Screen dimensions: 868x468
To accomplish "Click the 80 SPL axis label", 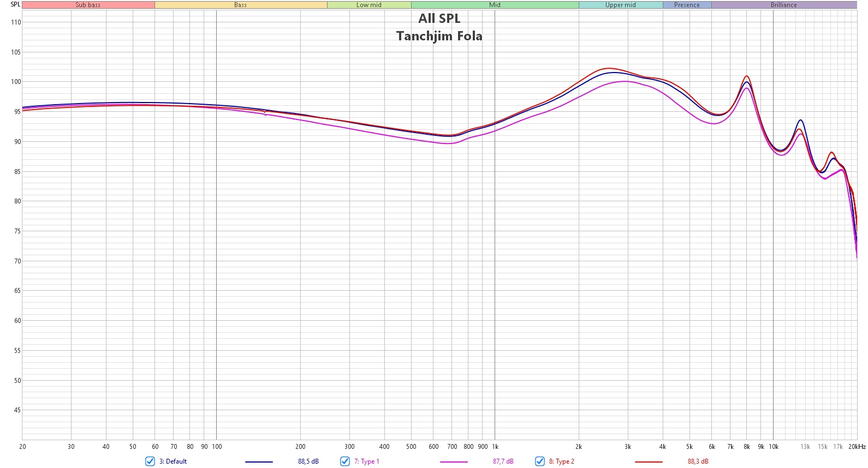I will pyautogui.click(x=17, y=201).
